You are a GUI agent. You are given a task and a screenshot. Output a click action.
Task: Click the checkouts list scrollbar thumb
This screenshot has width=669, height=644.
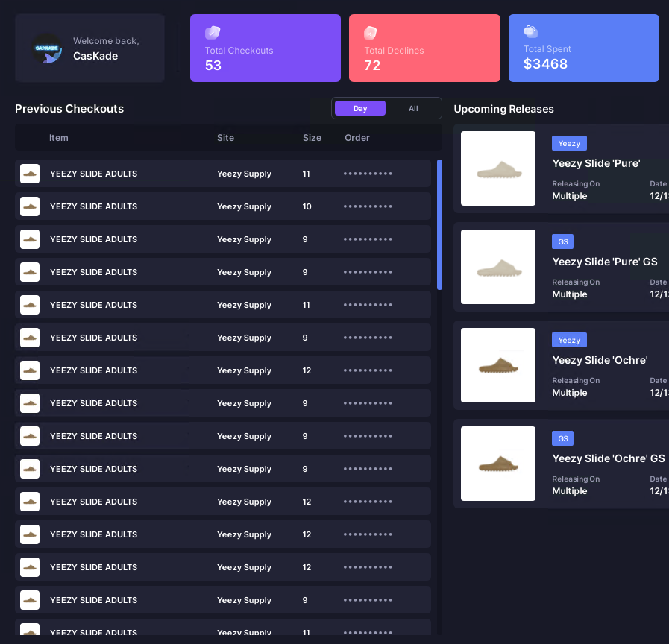[439, 225]
